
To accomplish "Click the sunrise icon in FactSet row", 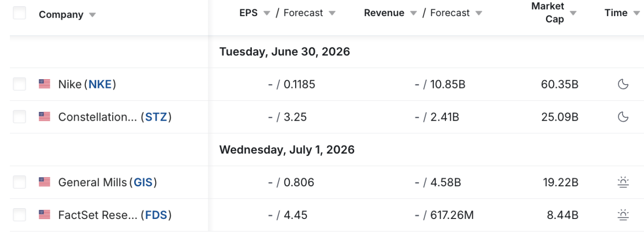I will [x=623, y=215].
